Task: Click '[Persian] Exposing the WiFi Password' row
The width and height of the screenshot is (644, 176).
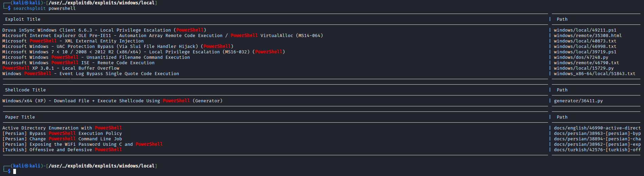Action: click(83, 144)
